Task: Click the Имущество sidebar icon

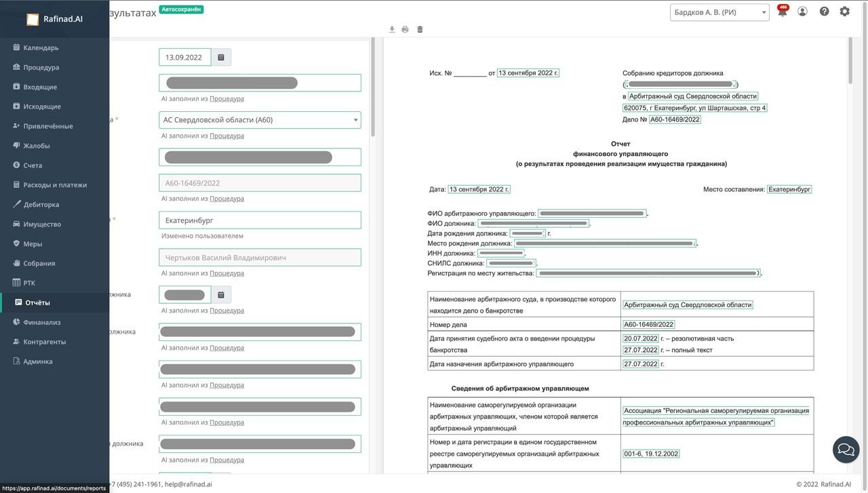Action: (x=16, y=224)
